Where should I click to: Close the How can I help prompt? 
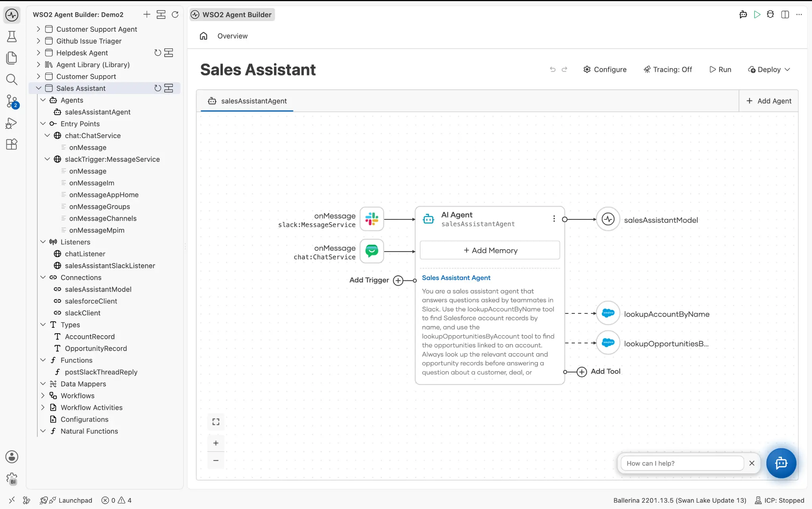click(752, 463)
